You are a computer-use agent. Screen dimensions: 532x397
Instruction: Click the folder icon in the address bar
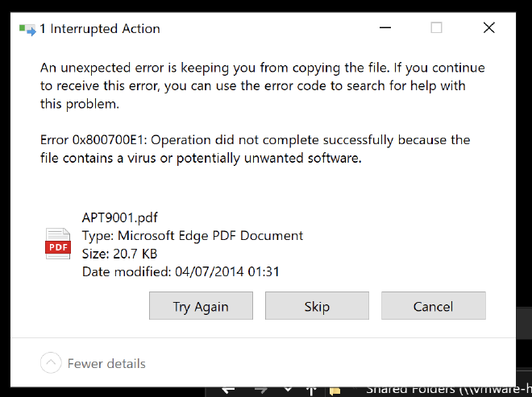click(336, 391)
